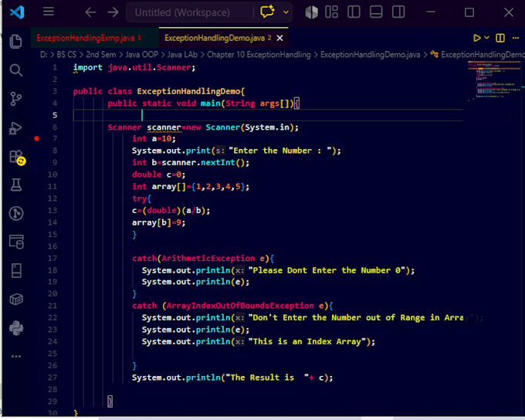Viewport: 525px width, 420px height.
Task: Click the 'Java LAb' breadcrumb
Action: pos(182,55)
